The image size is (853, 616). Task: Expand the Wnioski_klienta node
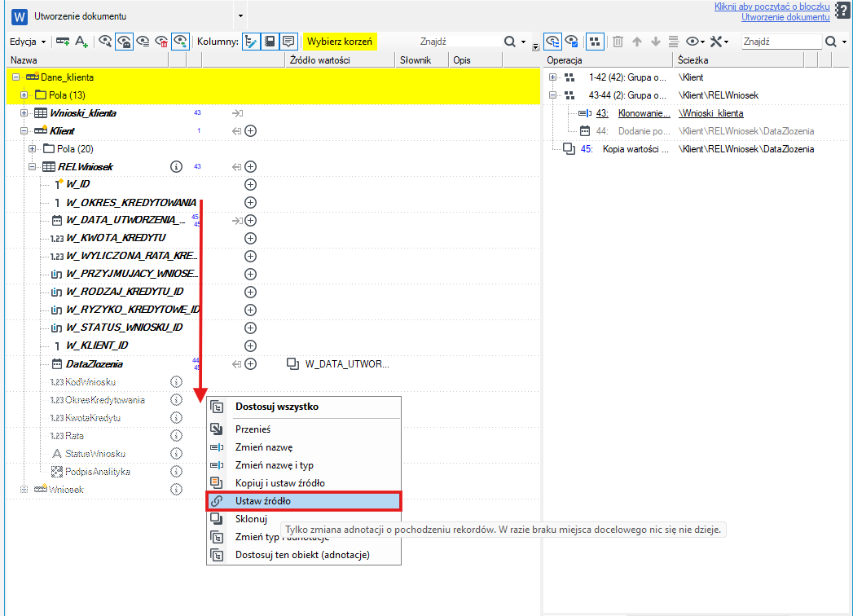click(x=24, y=113)
